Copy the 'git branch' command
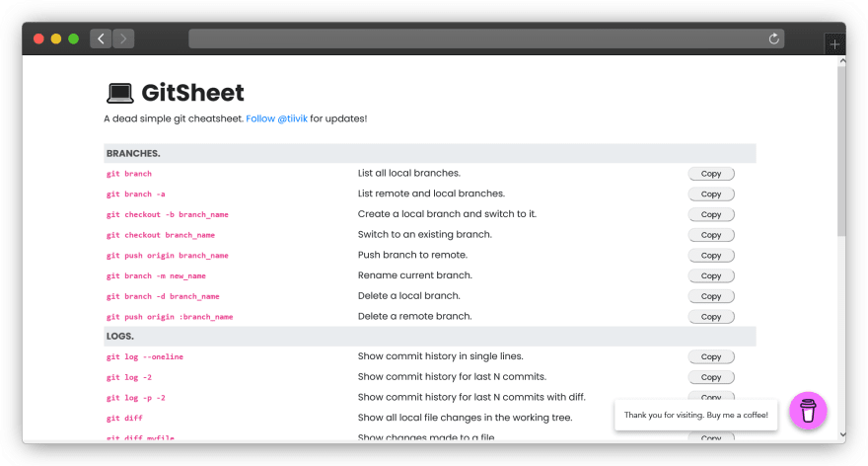This screenshot has width=868, height=466. (x=711, y=174)
